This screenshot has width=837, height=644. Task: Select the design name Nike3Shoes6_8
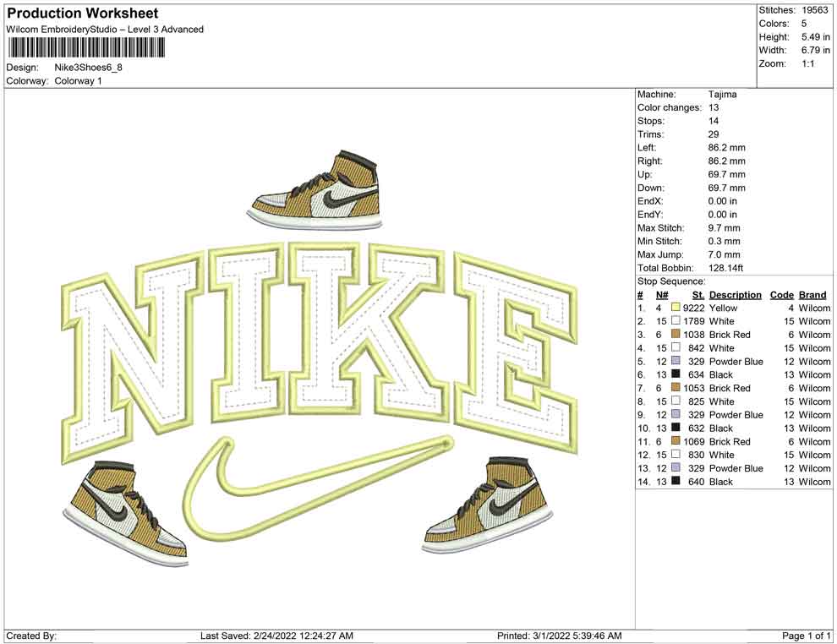click(x=88, y=68)
